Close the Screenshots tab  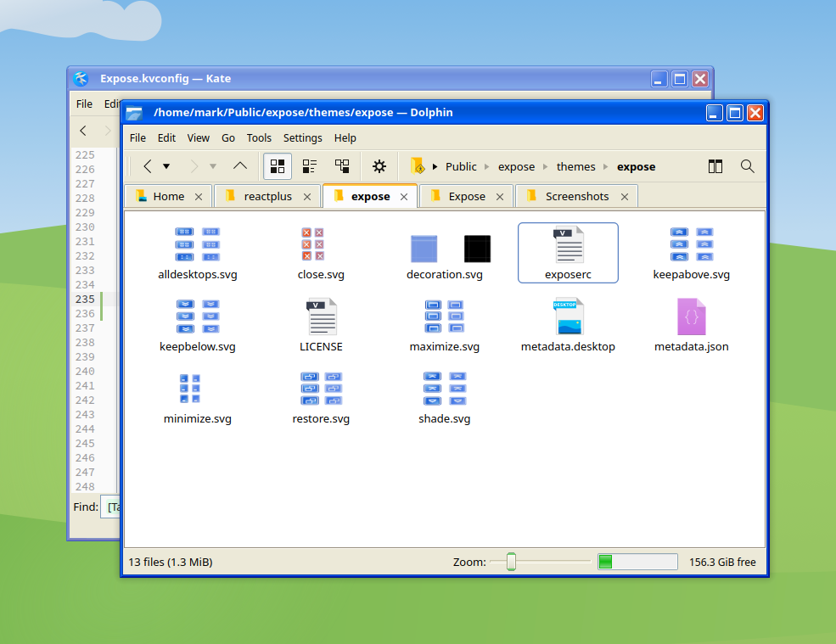pyautogui.click(x=625, y=197)
